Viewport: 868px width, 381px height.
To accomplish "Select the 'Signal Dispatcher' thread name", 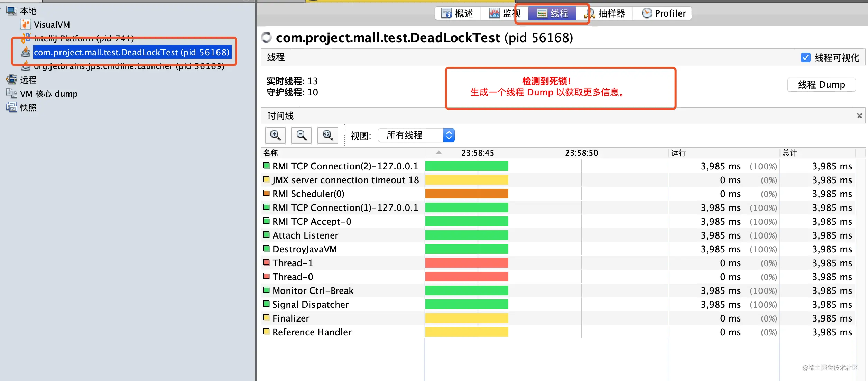I will 311,305.
